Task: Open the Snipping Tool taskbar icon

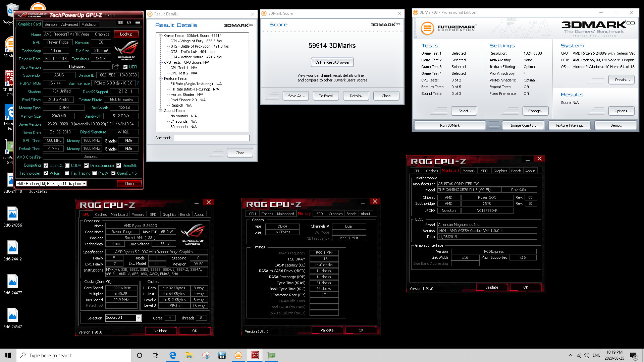Action: tap(206, 355)
